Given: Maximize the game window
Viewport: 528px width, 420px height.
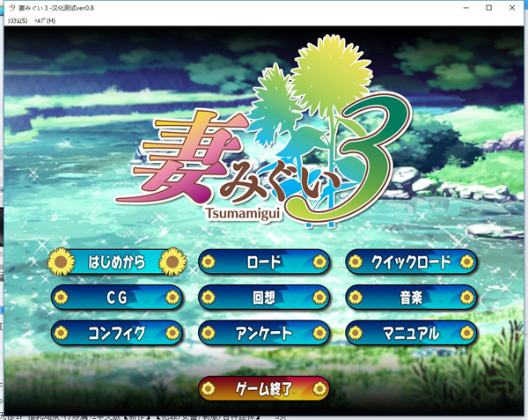Looking at the screenshot, I should (x=488, y=7).
